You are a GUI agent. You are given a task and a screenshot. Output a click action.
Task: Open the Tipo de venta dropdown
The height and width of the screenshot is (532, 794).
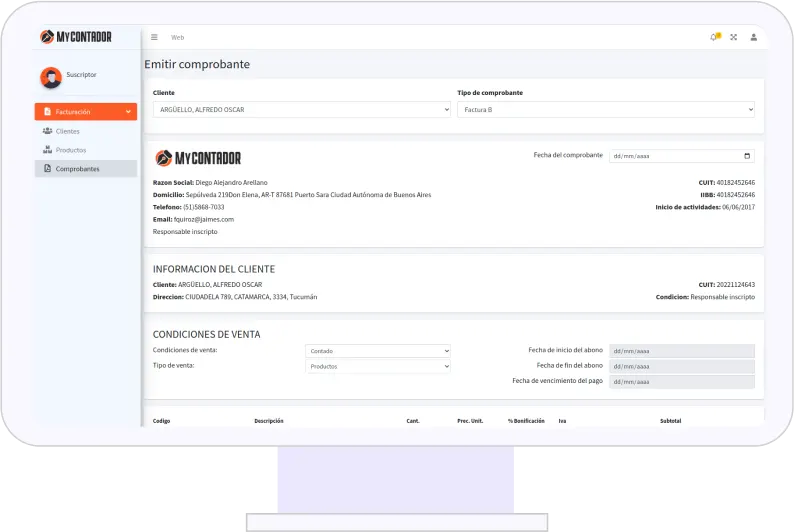pos(377,367)
